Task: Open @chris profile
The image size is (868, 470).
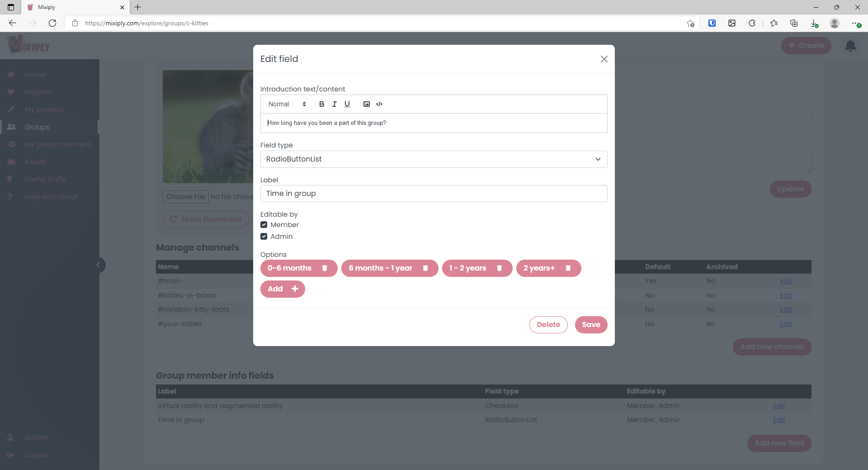Action: (36, 437)
